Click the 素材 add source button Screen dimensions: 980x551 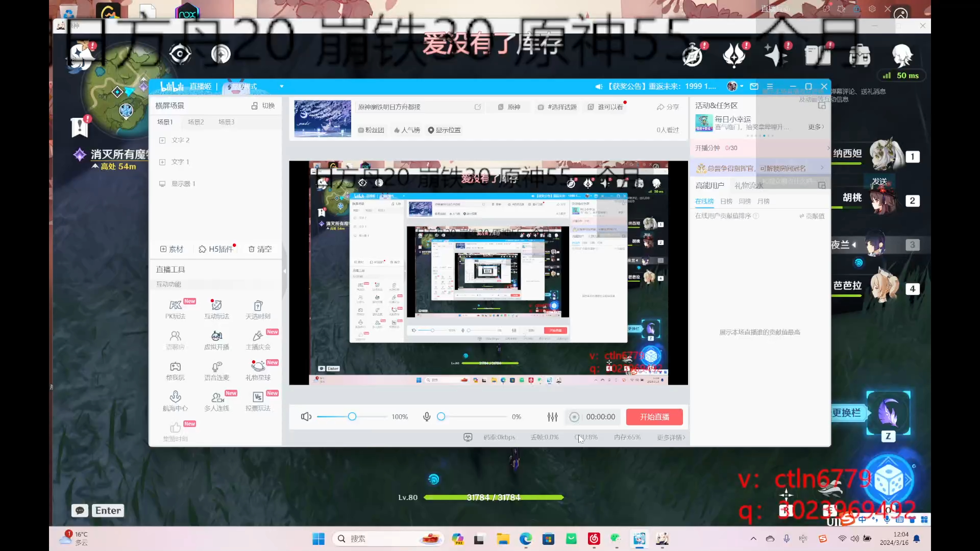[x=171, y=249]
